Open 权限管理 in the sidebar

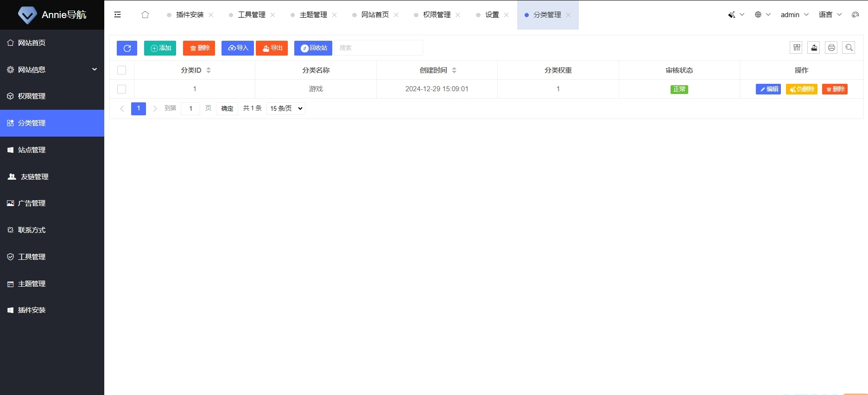click(x=52, y=96)
